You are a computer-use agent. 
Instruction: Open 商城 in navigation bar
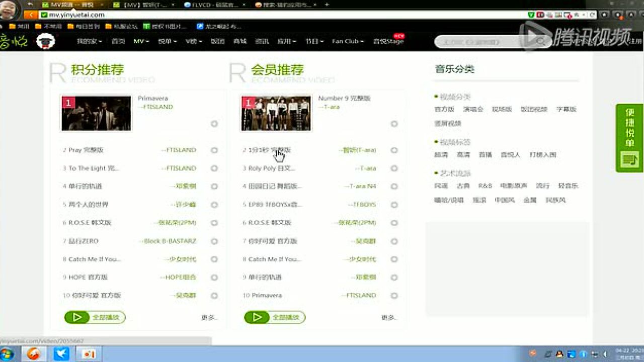tap(239, 42)
